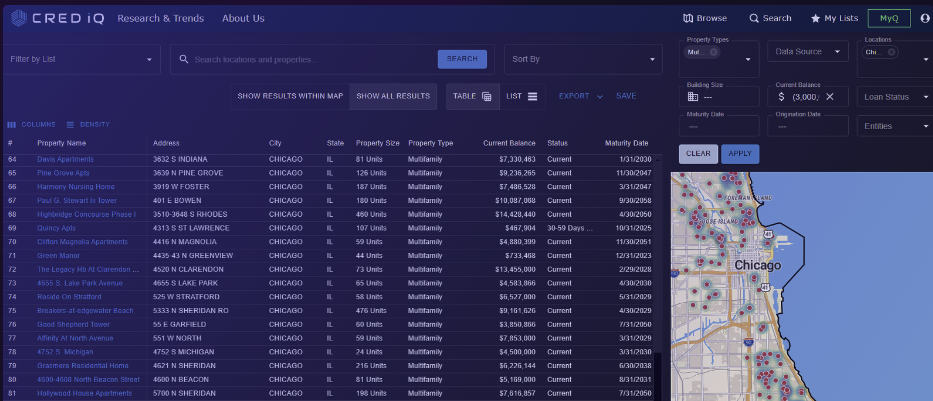Open user account icon
This screenshot has height=401, width=933.
tap(925, 18)
